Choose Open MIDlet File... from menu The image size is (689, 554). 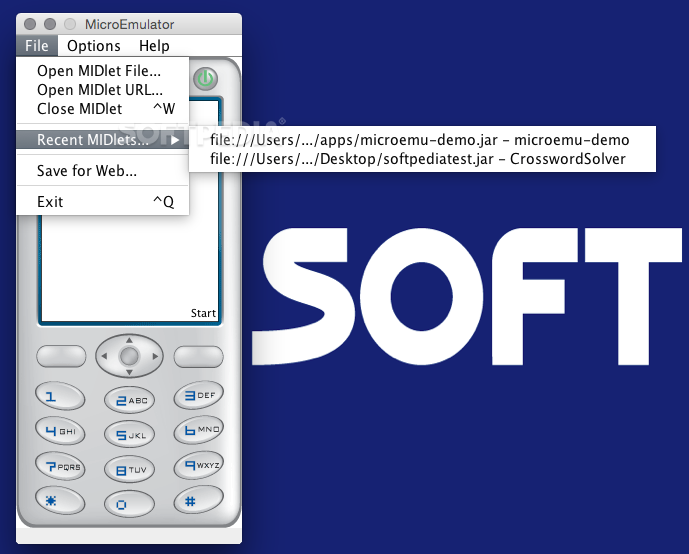point(103,71)
